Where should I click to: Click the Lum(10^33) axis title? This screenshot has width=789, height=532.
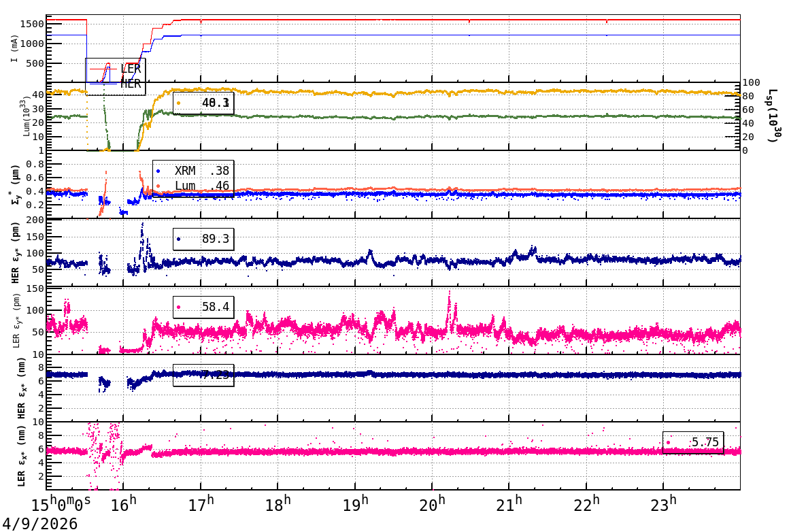[x=26, y=116]
